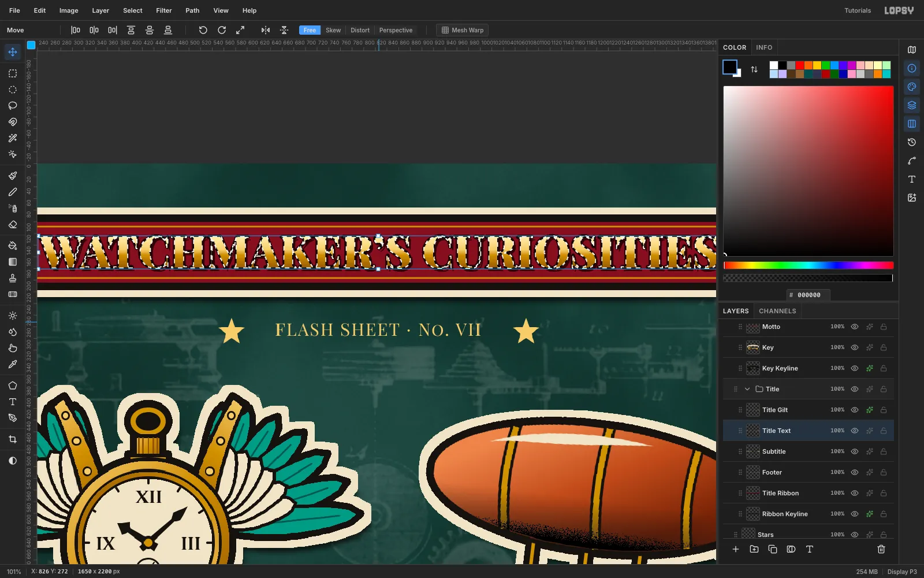Select the spray can airbrush tool
Image resolution: width=924 pixels, height=578 pixels.
click(13, 208)
